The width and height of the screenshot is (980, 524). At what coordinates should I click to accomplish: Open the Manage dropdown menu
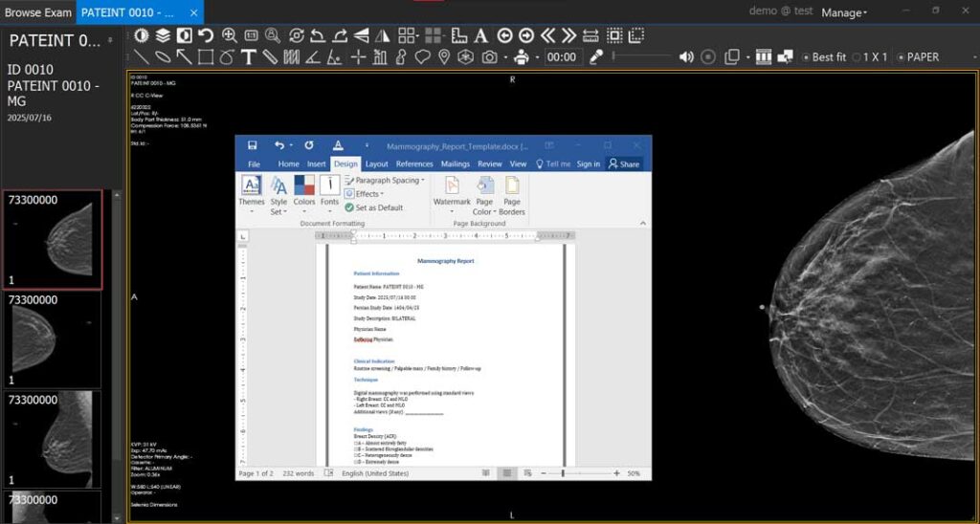coord(844,12)
